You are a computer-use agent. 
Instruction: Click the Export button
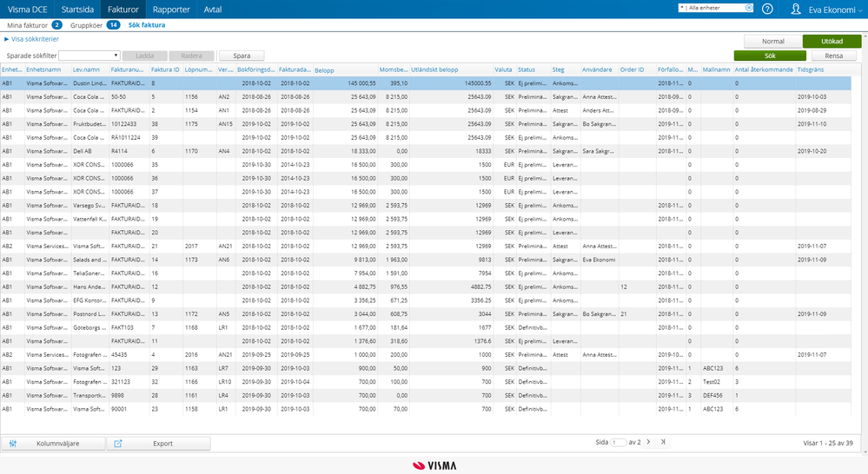(x=158, y=444)
